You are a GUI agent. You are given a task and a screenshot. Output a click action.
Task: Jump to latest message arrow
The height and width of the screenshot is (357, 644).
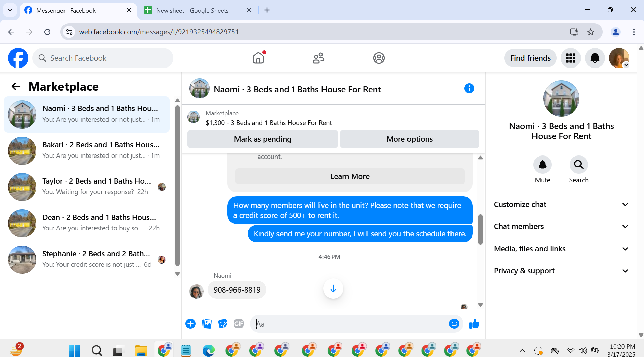point(333,288)
